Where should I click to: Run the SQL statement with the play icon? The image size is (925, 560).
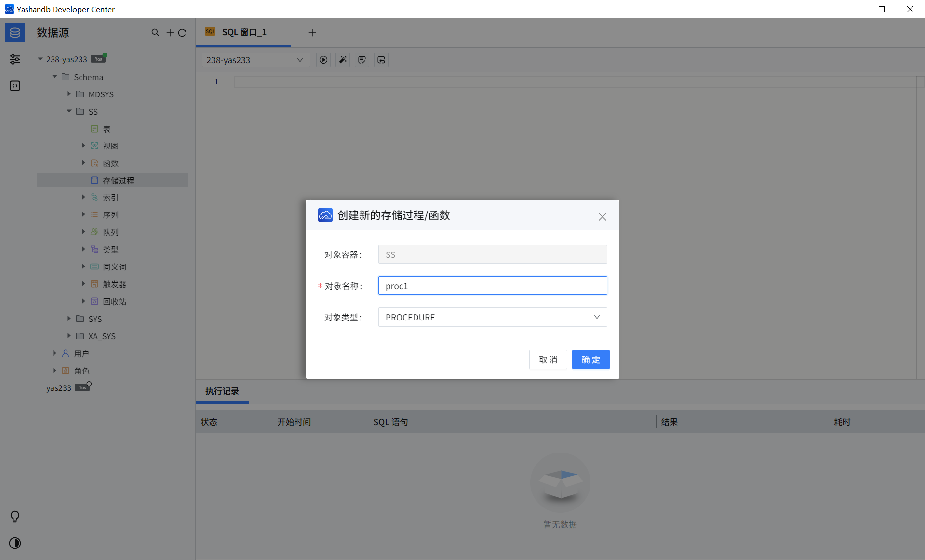[323, 59]
